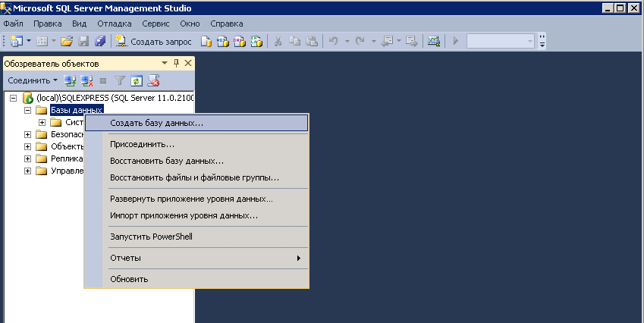Choose Восстановить базу данных... menu entry
644x323 pixels.
pos(196,161)
